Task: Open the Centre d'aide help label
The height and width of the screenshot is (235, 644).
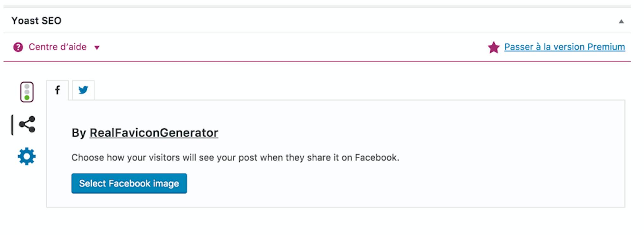Action: coord(58,47)
